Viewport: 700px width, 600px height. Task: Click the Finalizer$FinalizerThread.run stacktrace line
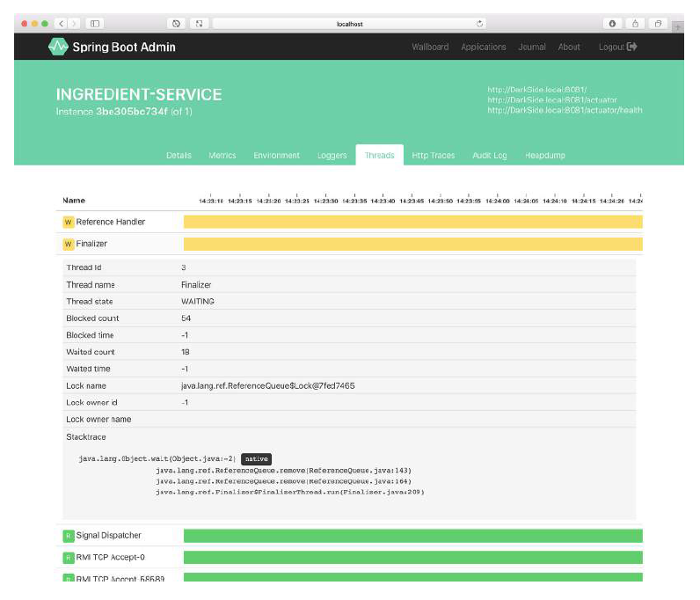tap(290, 492)
